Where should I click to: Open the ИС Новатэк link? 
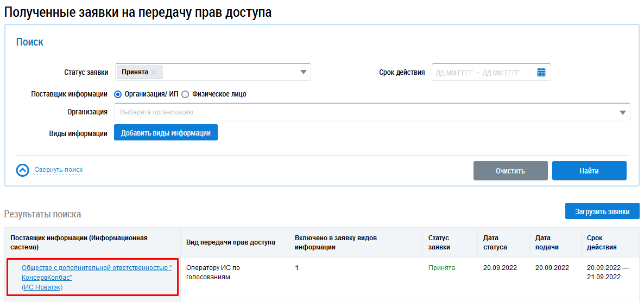(42, 287)
